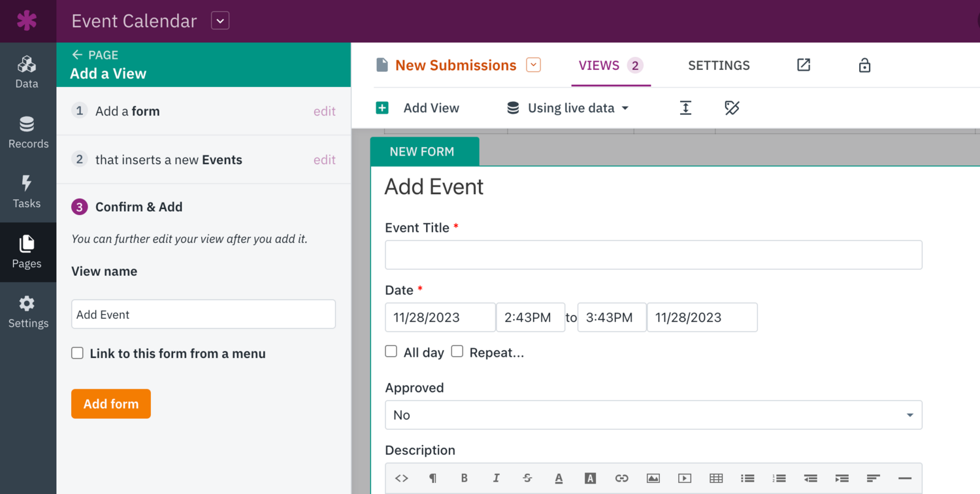Enable Link to this form from a menu
This screenshot has width=980, height=494.
pos(77,353)
